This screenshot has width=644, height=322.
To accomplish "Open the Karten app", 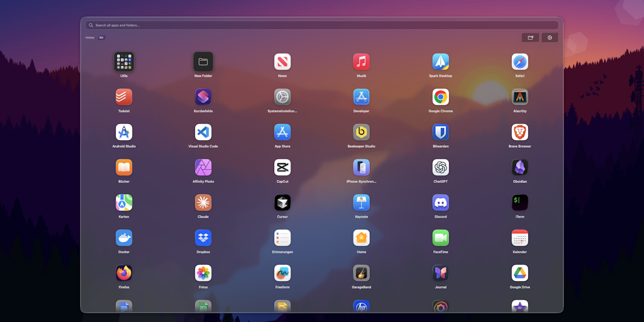I will pyautogui.click(x=124, y=203).
